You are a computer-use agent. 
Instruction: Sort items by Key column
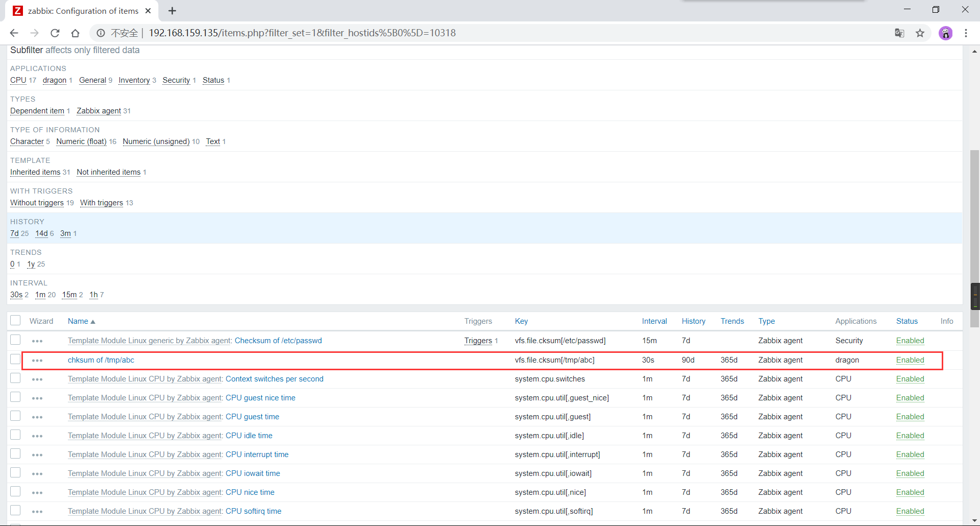pyautogui.click(x=521, y=321)
